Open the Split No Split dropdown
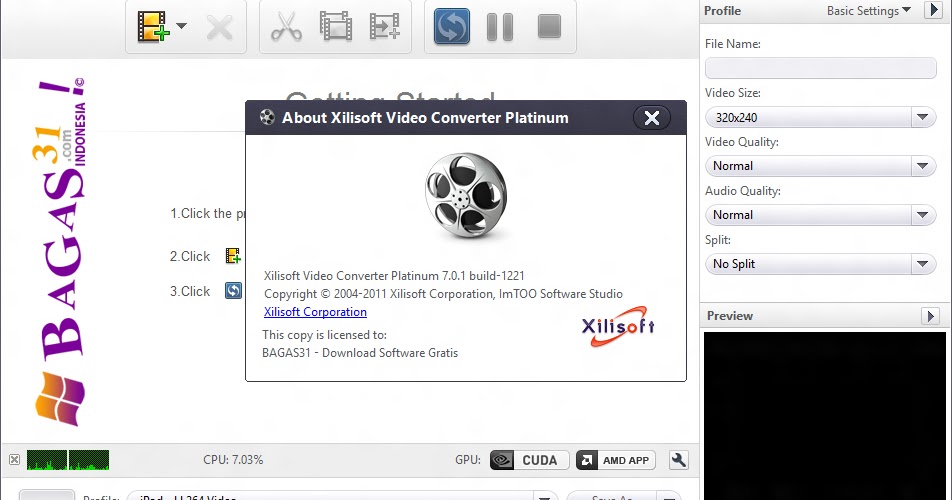This screenshot has height=500, width=952. (x=820, y=264)
